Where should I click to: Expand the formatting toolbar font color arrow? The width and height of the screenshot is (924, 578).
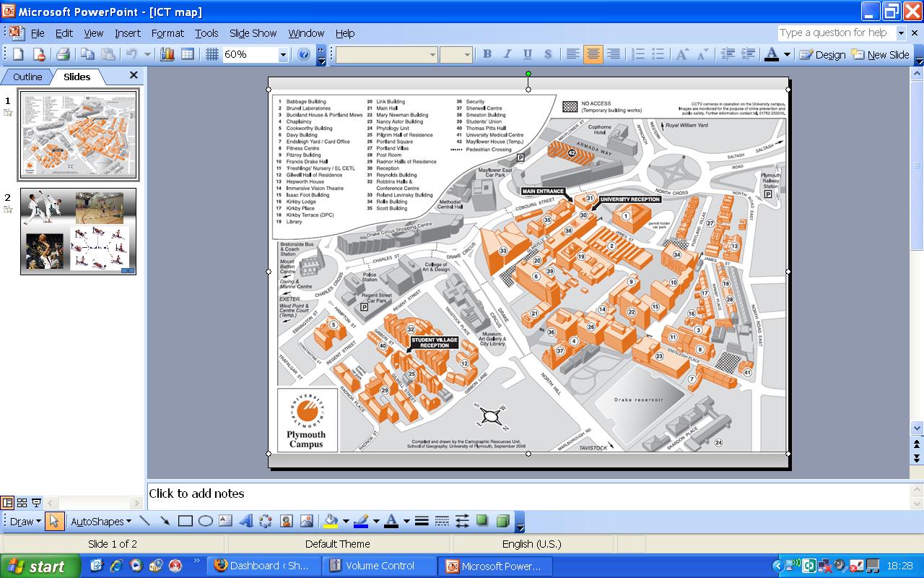[787, 54]
